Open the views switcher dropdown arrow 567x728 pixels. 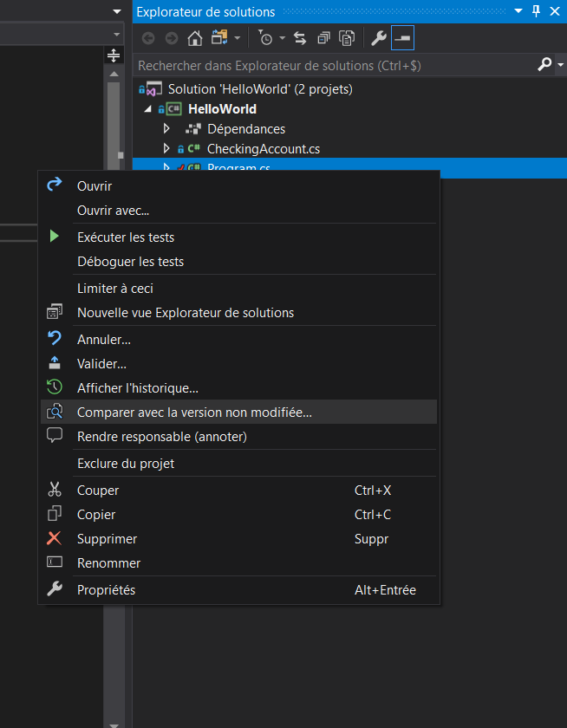click(x=238, y=38)
